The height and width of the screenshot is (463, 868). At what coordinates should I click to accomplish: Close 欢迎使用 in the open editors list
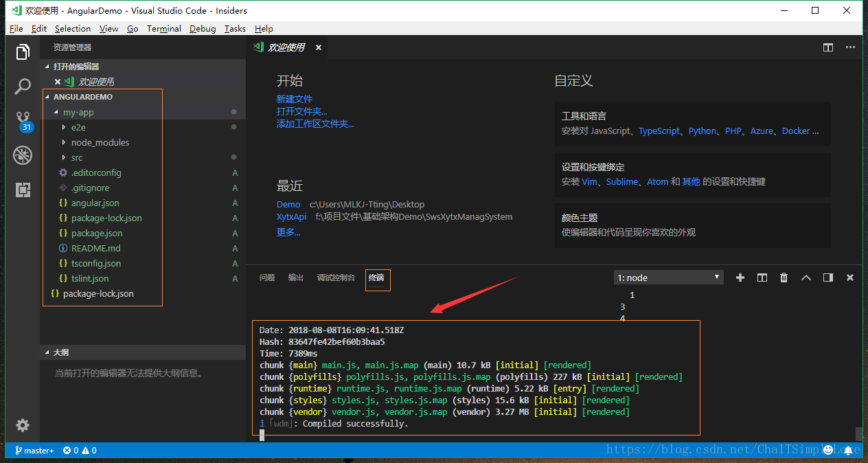[x=58, y=82]
